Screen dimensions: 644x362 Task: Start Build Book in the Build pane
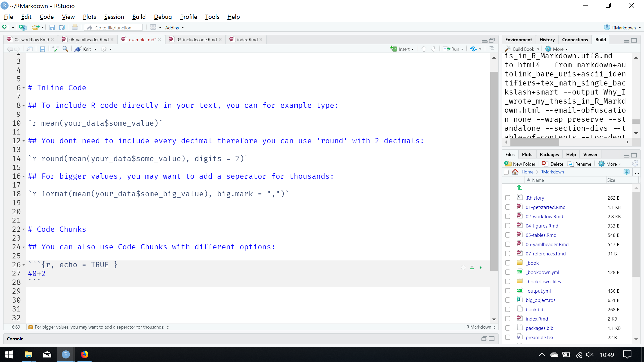[x=522, y=49]
